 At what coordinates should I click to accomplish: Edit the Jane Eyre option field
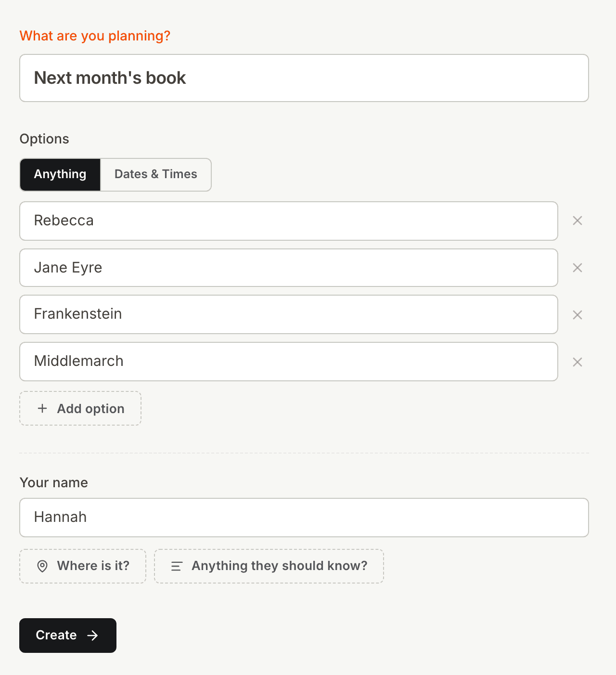click(289, 268)
